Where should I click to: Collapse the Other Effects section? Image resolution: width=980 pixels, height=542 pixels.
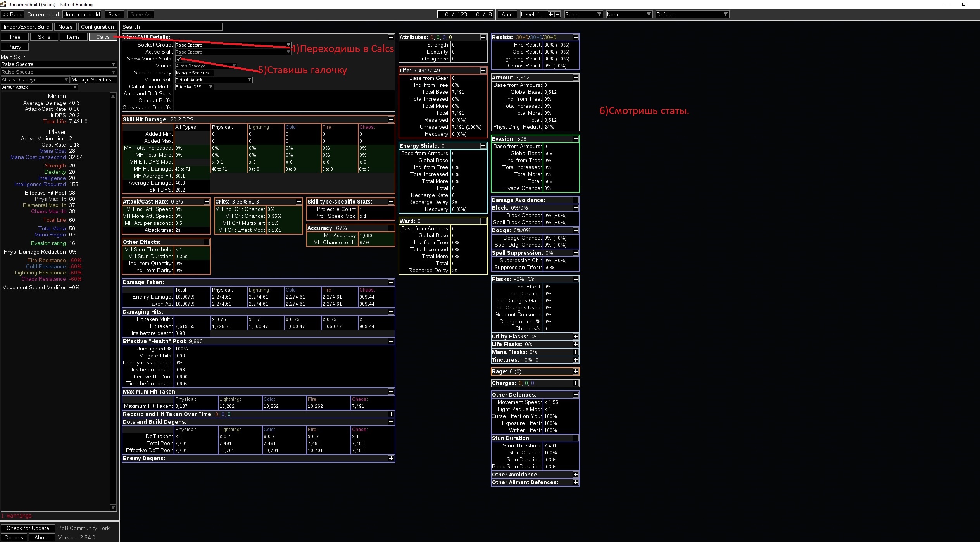206,242
